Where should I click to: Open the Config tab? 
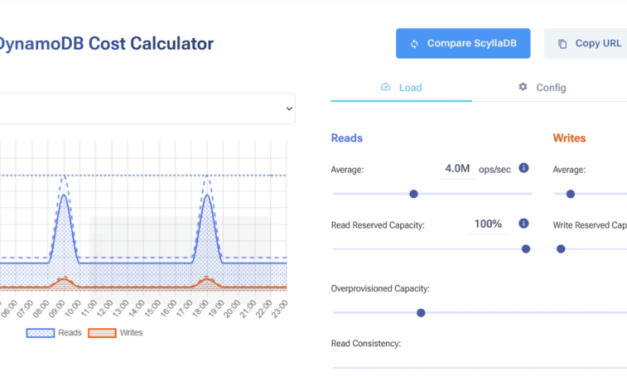pyautogui.click(x=542, y=88)
